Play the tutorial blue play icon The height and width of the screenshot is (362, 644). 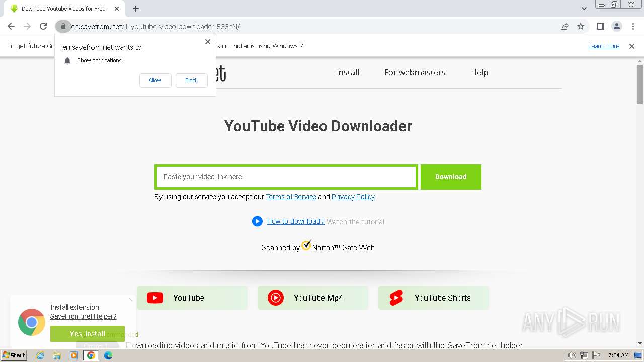click(257, 221)
